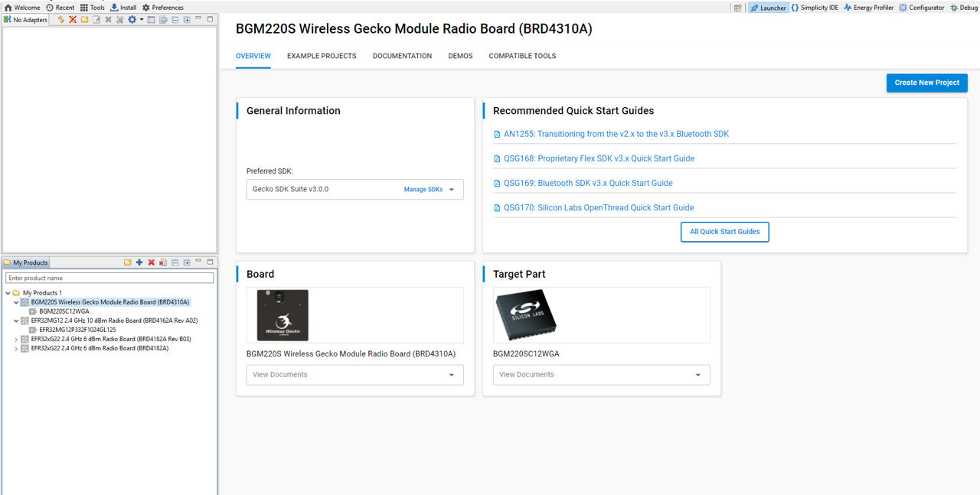Click the red X delete product icon
Viewport: 980px width, 495px height.
pyautogui.click(x=151, y=262)
